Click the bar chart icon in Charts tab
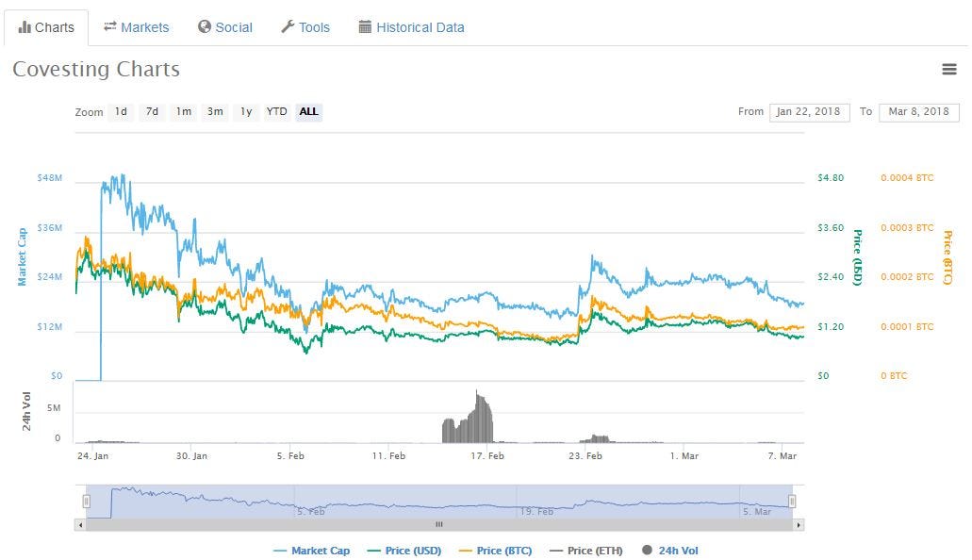Screen dimensions: 972x560 (25, 26)
